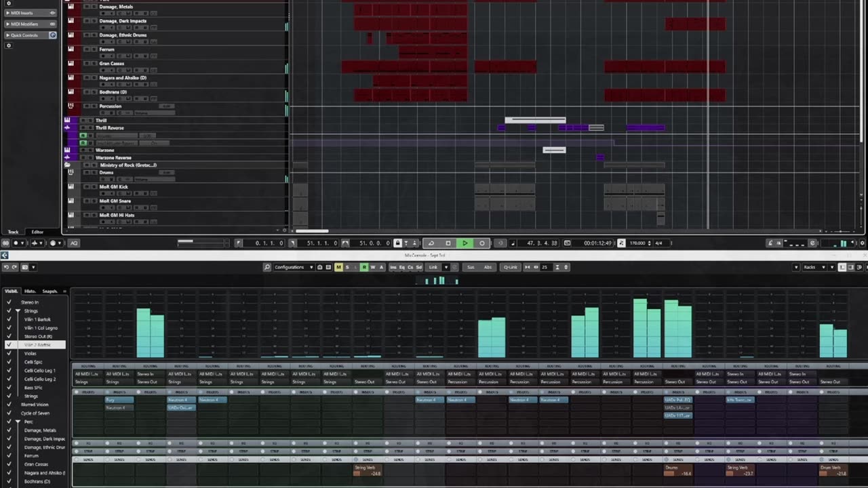This screenshot has width=868, height=488.
Task: Click the instrument icon of MoR GM Kick track
Action: pos(71,187)
